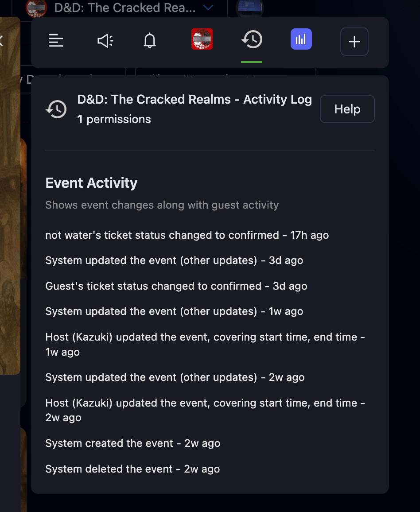Click the plus icon to add a panel

354,42
